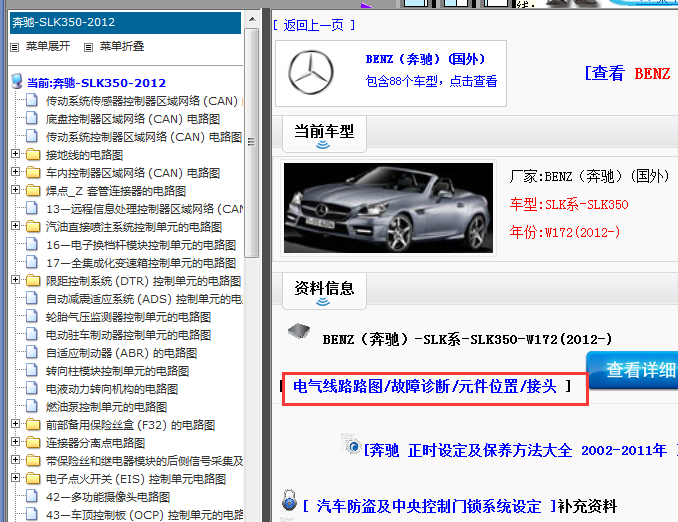Screen dimensions: 678x522
Task: Expand the 接地线的电路图 folder
Action: (16, 154)
